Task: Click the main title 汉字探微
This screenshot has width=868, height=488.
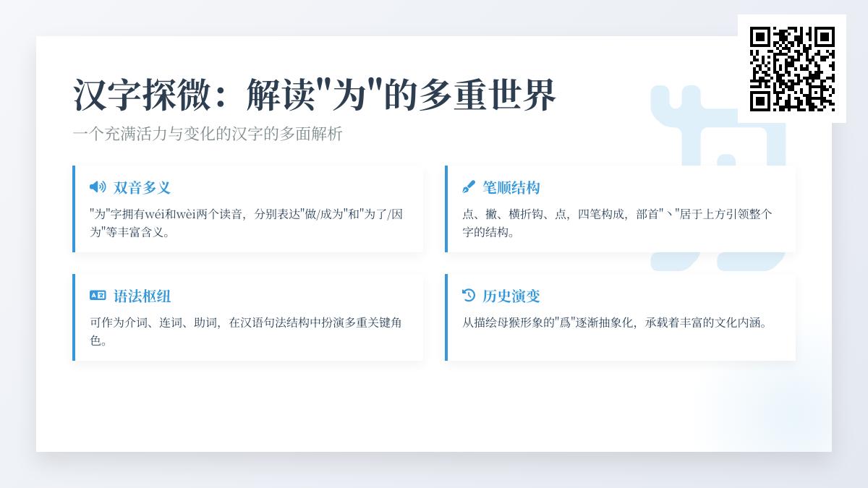Action: [315, 95]
